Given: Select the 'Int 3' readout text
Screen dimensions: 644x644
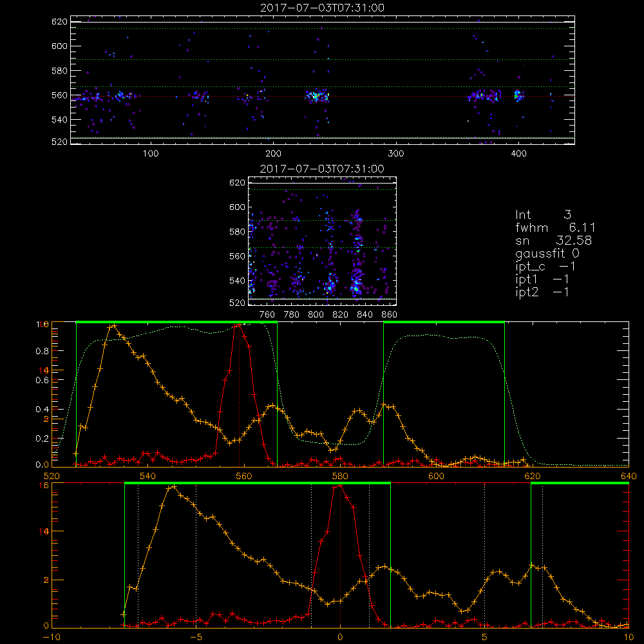Looking at the screenshot, I should [x=543, y=215].
